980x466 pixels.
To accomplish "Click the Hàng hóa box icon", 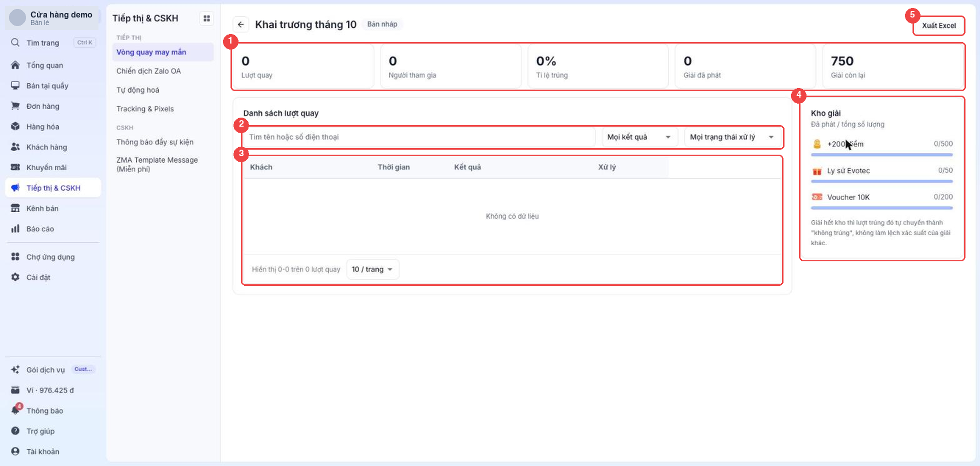I will tap(15, 127).
